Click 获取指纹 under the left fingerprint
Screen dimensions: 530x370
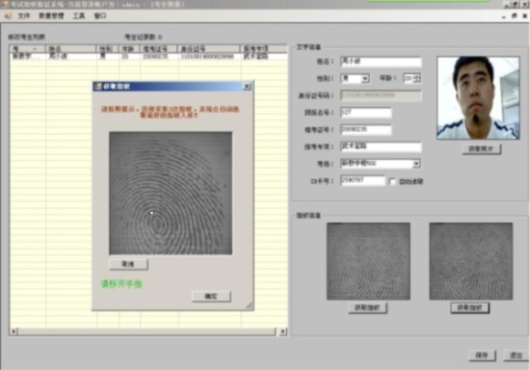point(368,308)
